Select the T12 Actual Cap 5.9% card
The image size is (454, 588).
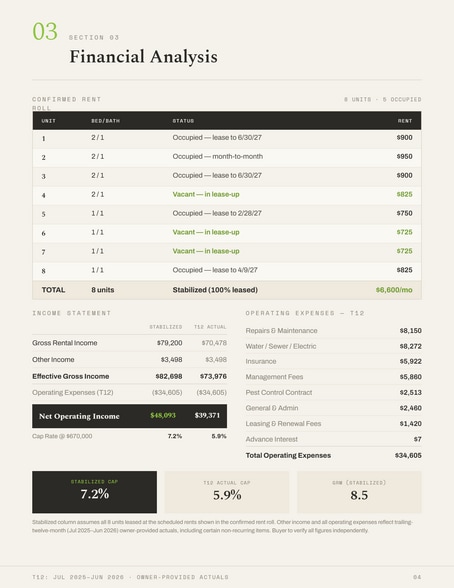(x=227, y=492)
